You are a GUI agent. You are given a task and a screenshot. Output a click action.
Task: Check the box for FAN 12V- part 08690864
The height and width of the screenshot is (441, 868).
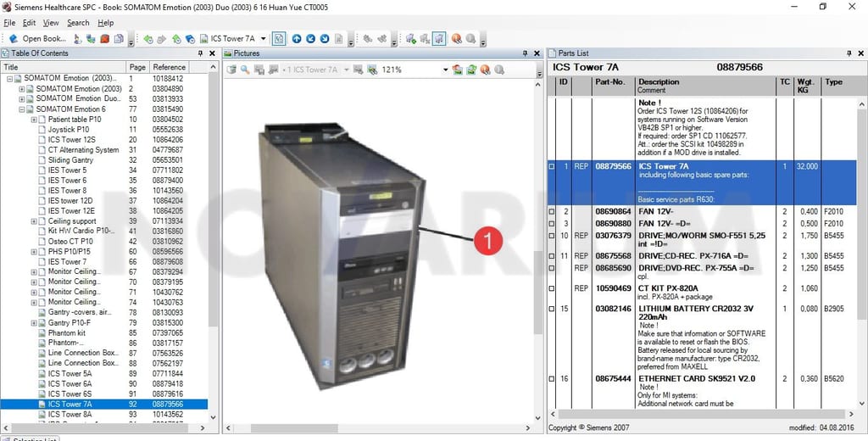coord(551,212)
